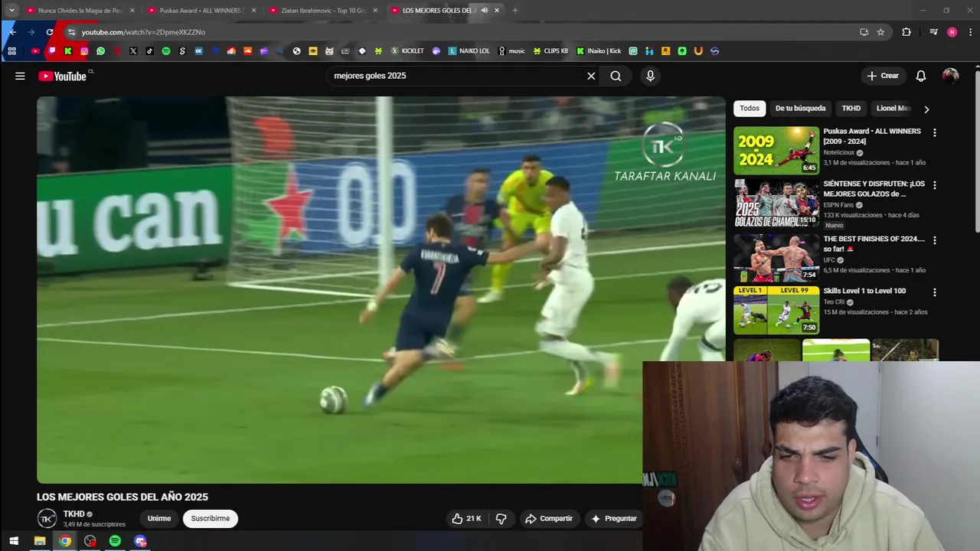Click the Preguntar button
The image size is (980, 551).
pyautogui.click(x=614, y=518)
